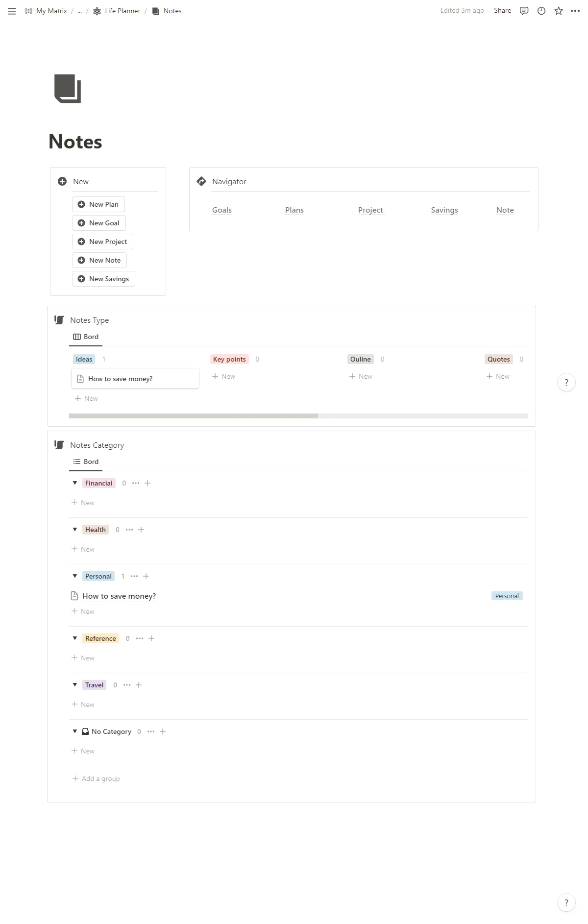Viewport: 588px width, 924px height.
Task: Open the Project navigator link
Action: 371,210
